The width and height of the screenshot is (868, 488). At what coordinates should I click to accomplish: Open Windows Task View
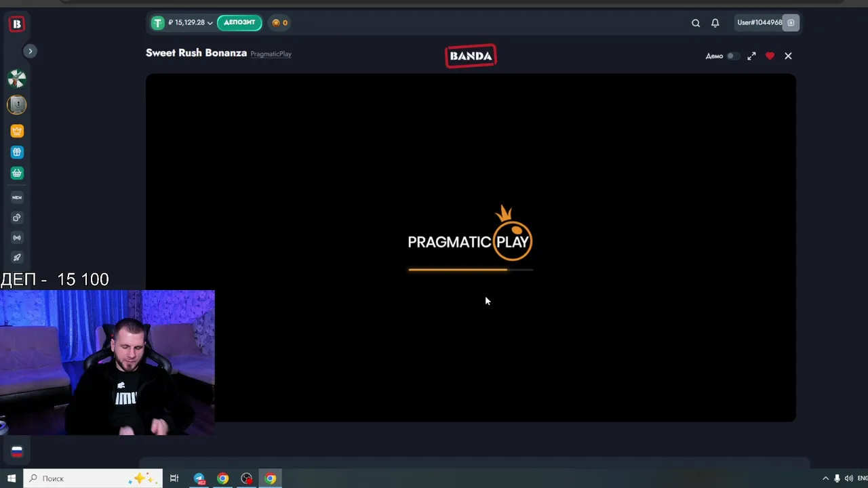(x=174, y=479)
